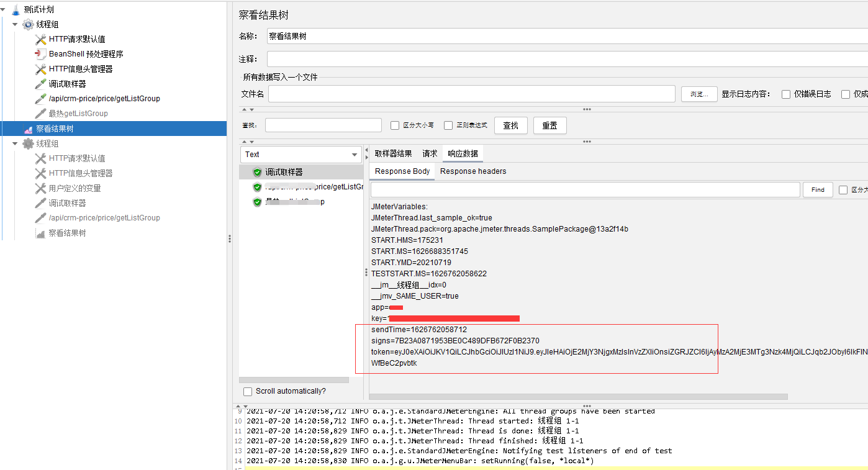
Task: Switch to the Response headers tab
Action: [472, 171]
